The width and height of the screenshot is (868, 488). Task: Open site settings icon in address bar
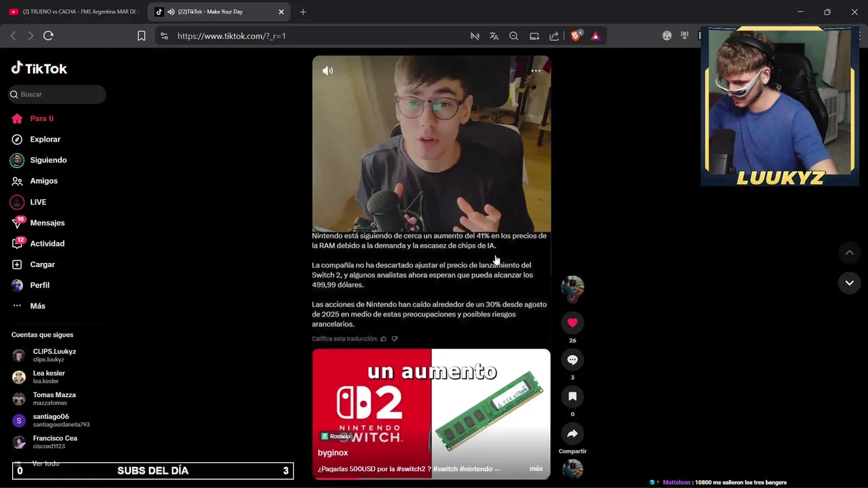click(x=164, y=36)
